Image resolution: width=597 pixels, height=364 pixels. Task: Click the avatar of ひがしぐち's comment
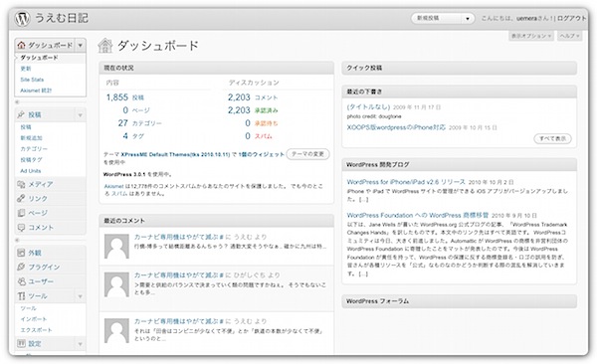(x=116, y=284)
